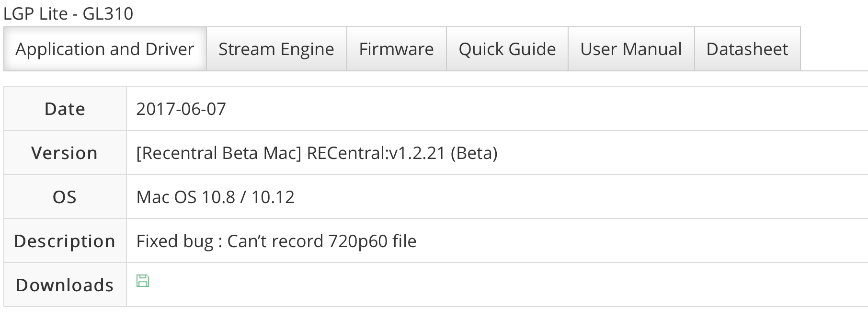Show the Datasheet tab

747,49
